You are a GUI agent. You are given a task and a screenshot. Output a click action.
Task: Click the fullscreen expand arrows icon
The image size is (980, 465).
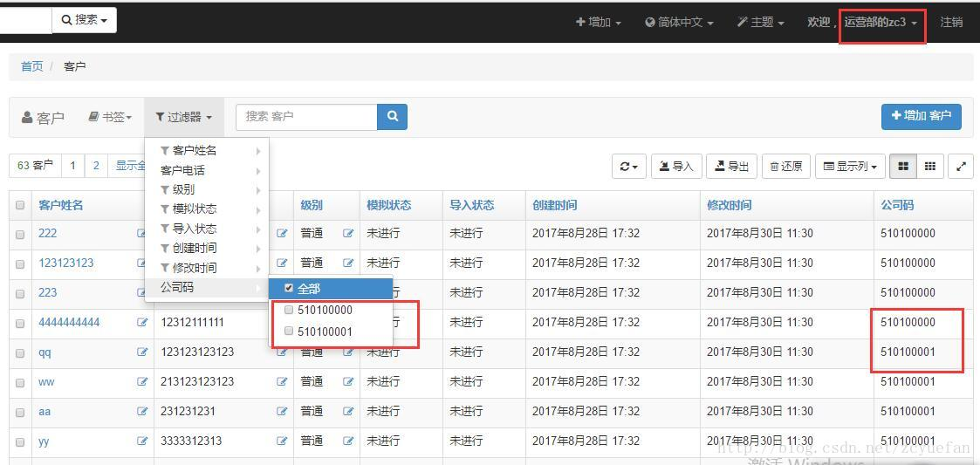coord(961,167)
